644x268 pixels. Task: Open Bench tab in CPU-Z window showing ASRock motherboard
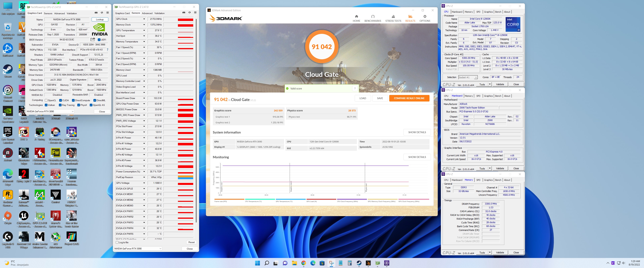pos(498,96)
